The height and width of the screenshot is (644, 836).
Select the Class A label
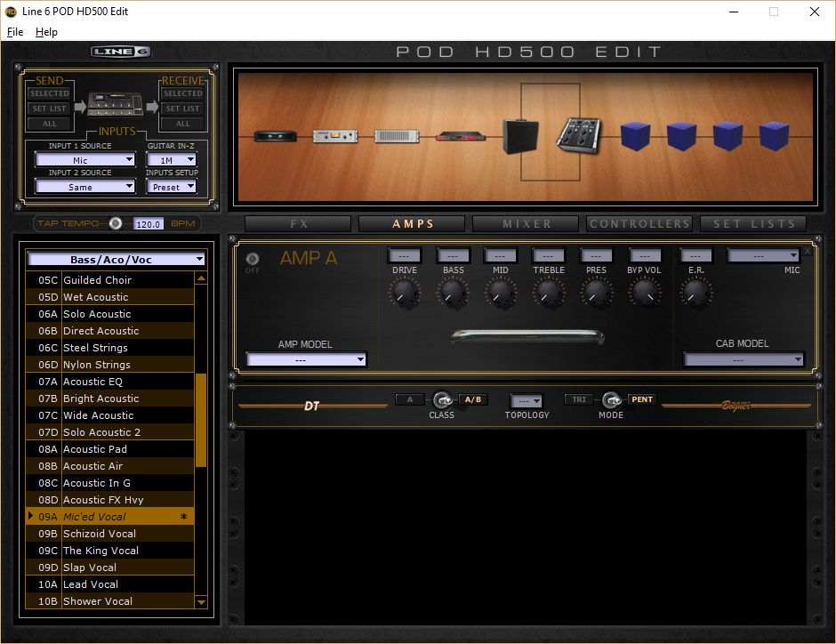pyautogui.click(x=410, y=399)
